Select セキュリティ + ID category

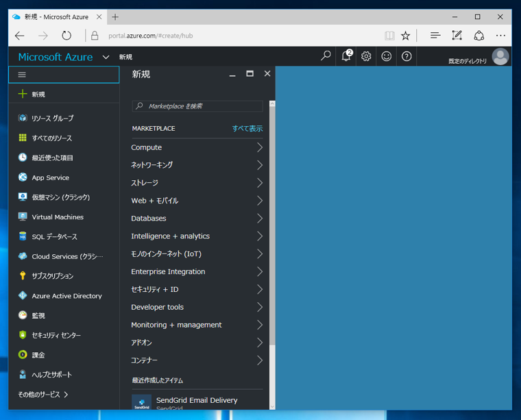[x=197, y=289]
